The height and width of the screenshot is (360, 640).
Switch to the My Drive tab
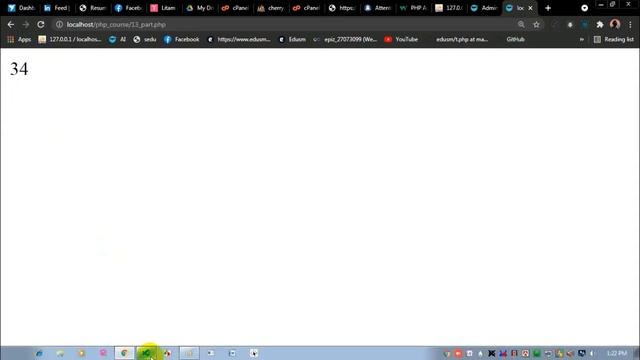pos(200,8)
